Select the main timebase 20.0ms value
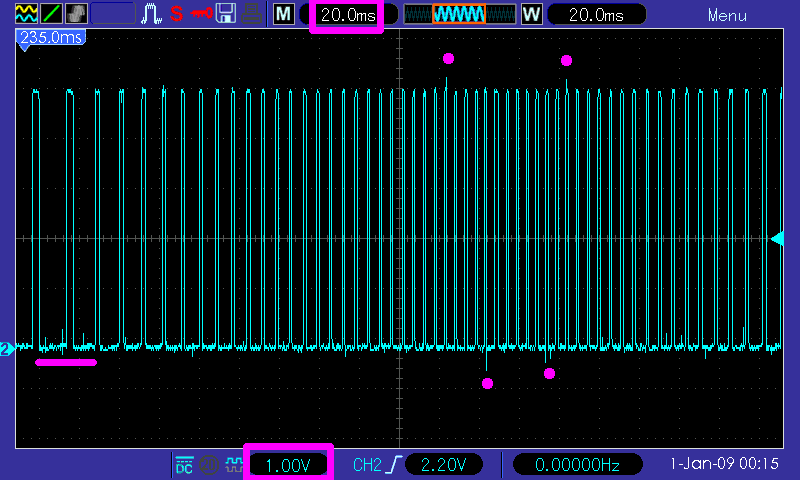The image size is (800, 480). pyautogui.click(x=348, y=15)
